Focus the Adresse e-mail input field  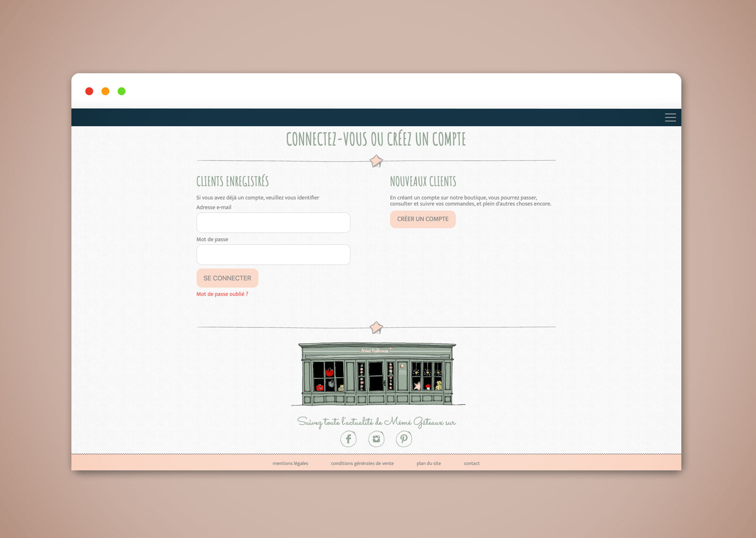click(273, 223)
